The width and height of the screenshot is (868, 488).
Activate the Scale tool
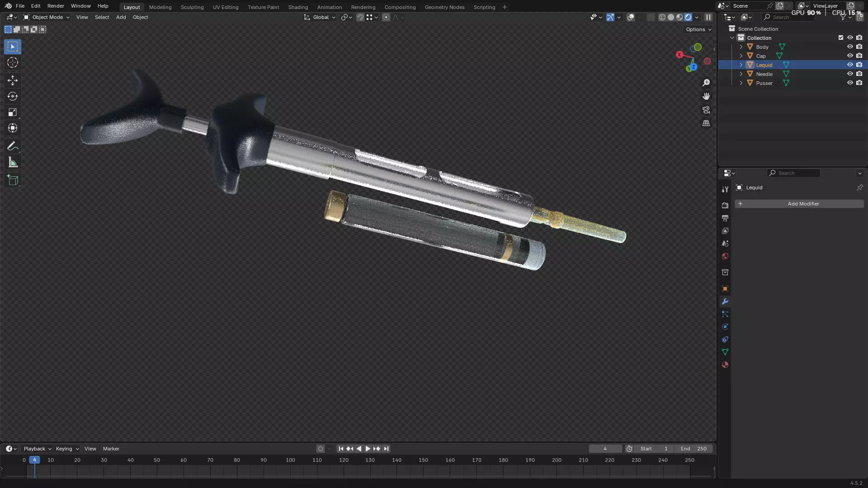13,112
